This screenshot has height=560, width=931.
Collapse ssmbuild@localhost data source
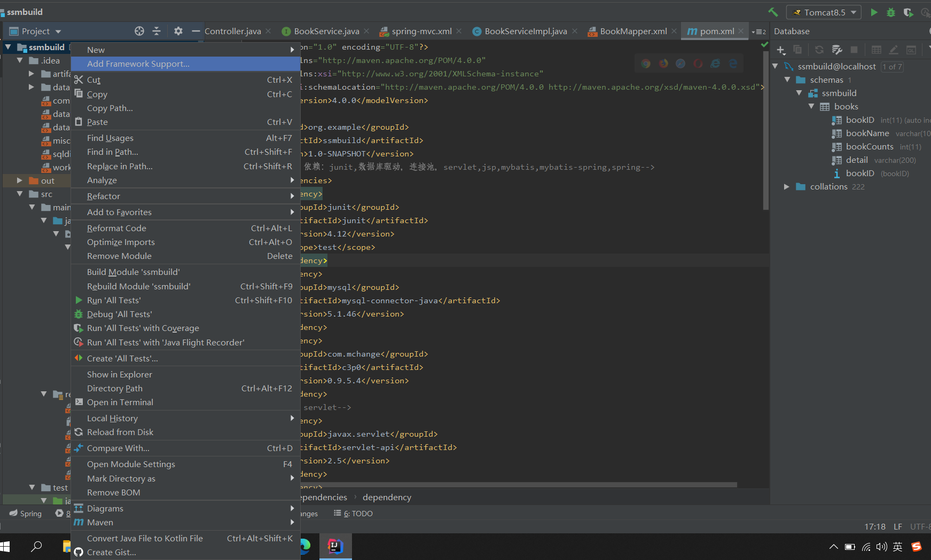coord(776,66)
